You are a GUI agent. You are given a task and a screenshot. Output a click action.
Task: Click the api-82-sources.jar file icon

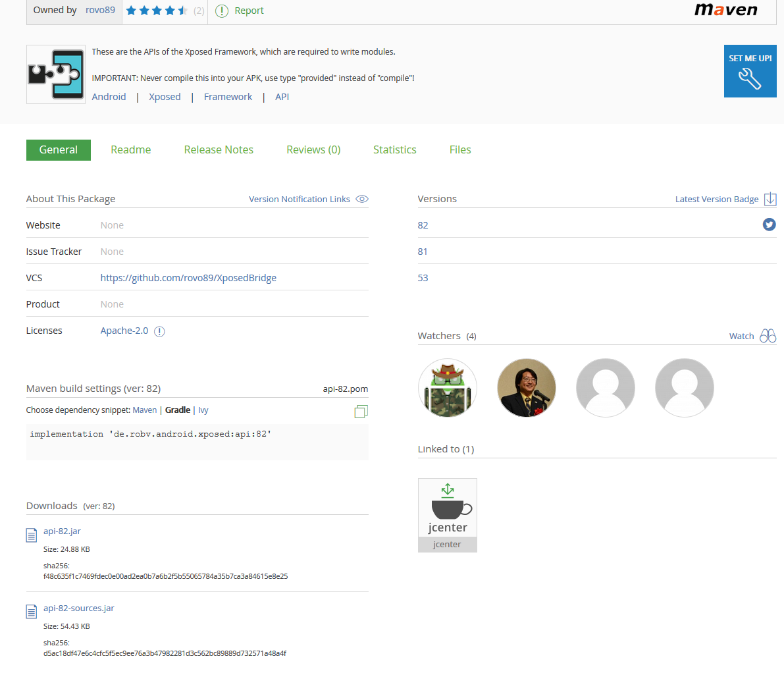(x=32, y=612)
